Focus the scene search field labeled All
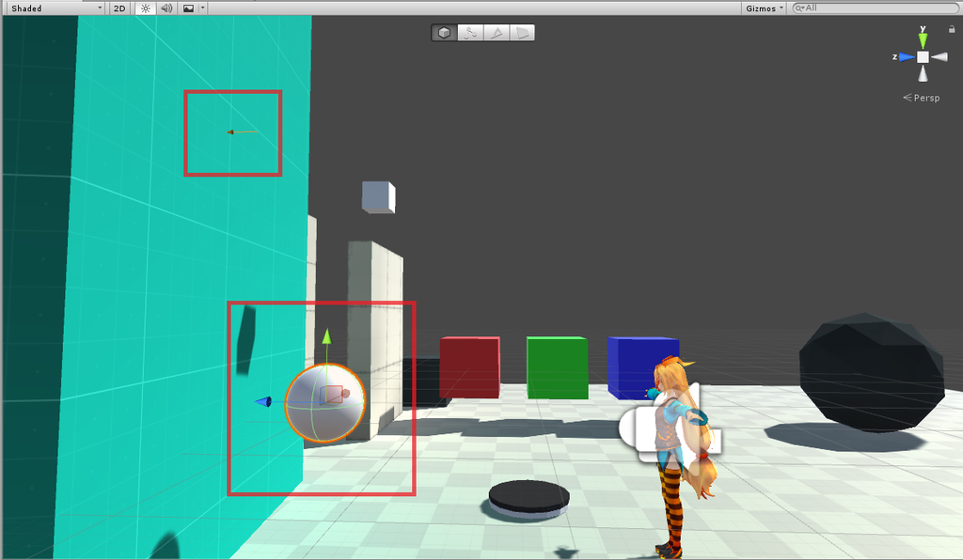 coord(876,8)
